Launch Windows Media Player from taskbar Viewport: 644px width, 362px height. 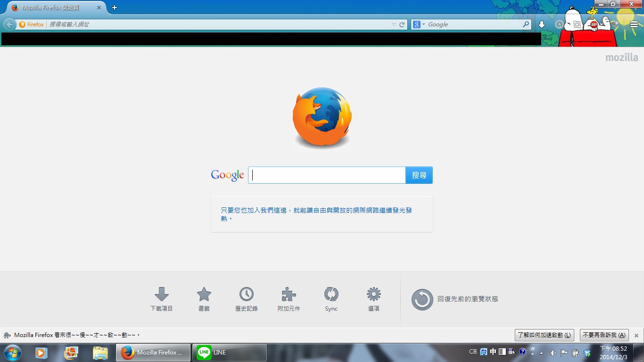point(41,353)
